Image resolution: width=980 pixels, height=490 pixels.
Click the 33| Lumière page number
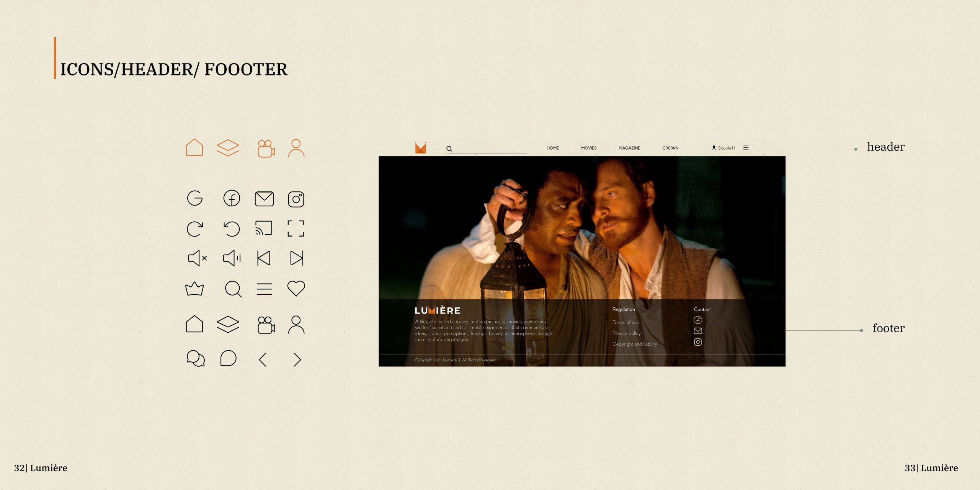click(931, 468)
